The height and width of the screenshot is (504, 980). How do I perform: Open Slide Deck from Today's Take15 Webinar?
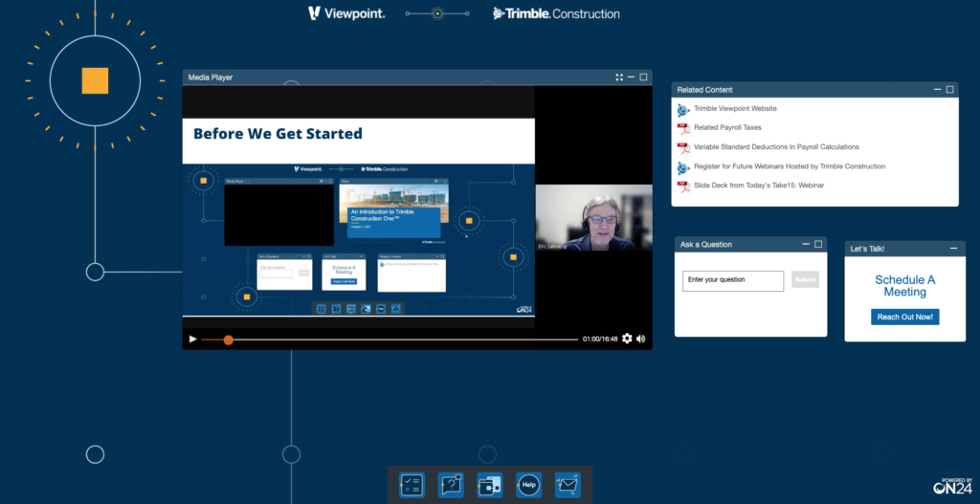759,185
